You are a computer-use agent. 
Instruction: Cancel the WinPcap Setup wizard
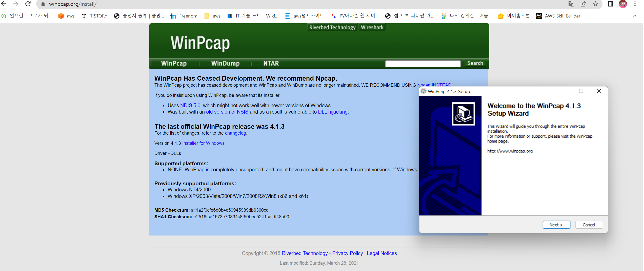tap(589, 225)
